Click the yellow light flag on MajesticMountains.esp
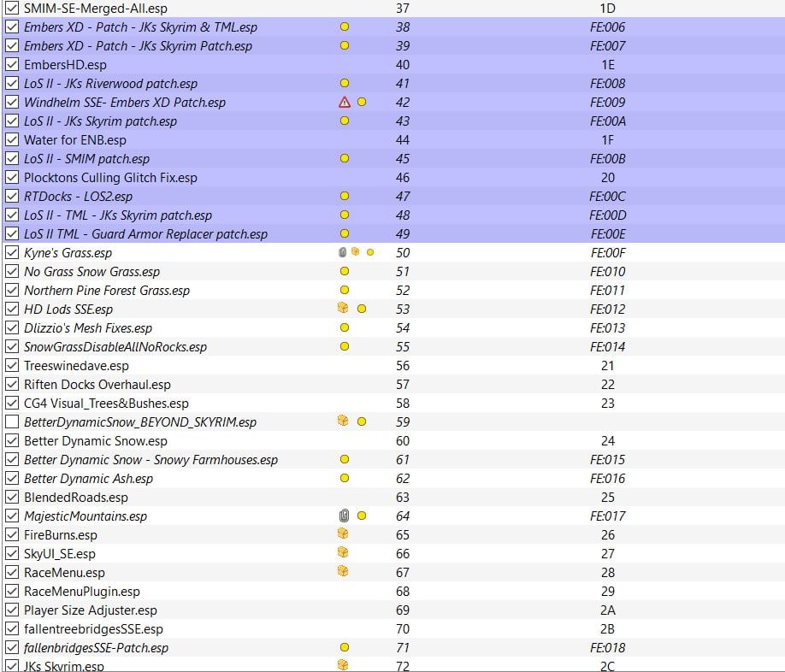This screenshot has width=785, height=672. 362,516
